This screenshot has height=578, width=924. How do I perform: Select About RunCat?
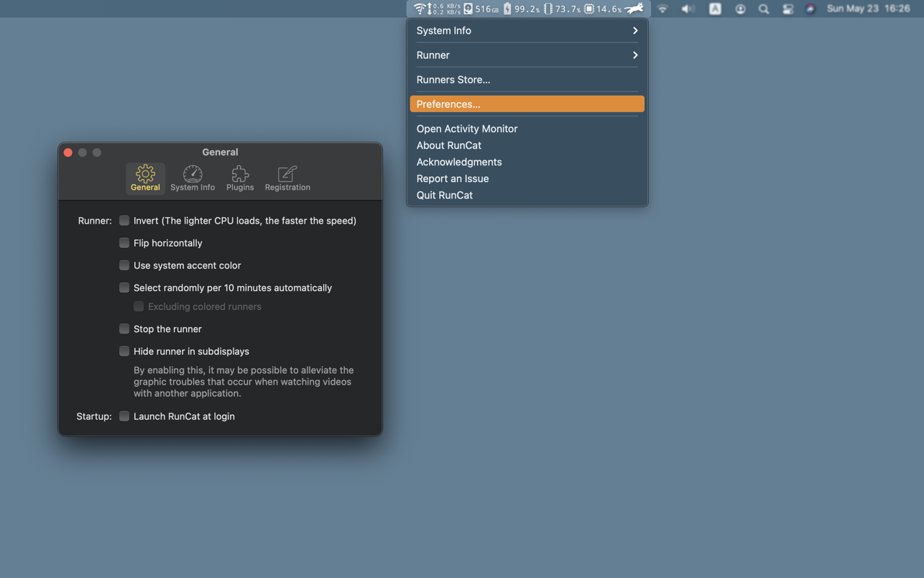527,145
